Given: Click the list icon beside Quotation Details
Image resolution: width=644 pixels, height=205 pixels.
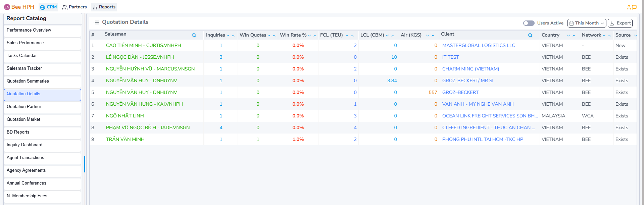Looking at the screenshot, I should click(96, 22).
